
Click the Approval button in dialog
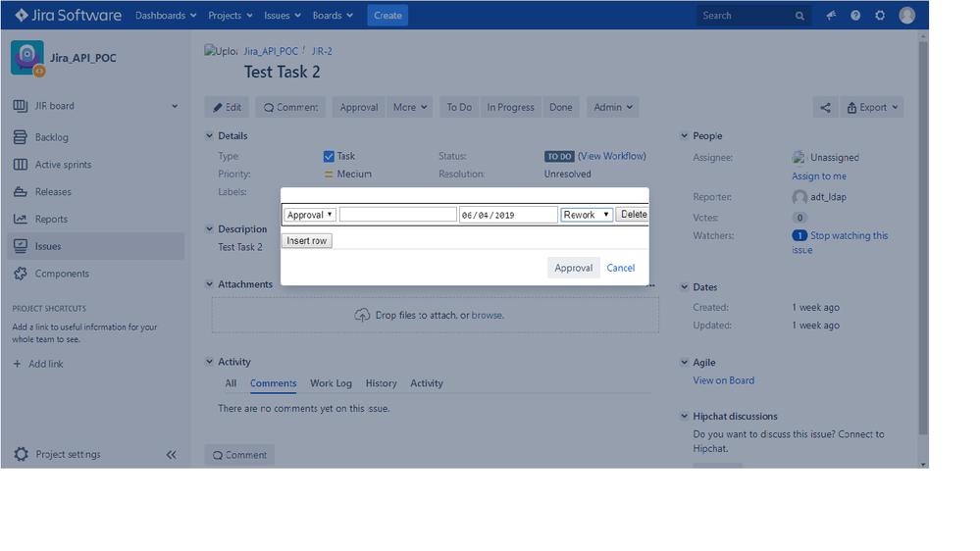(x=573, y=268)
